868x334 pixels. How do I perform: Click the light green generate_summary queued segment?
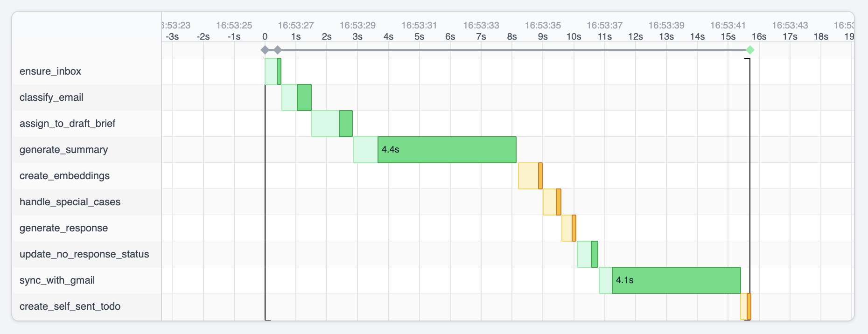[366, 150]
